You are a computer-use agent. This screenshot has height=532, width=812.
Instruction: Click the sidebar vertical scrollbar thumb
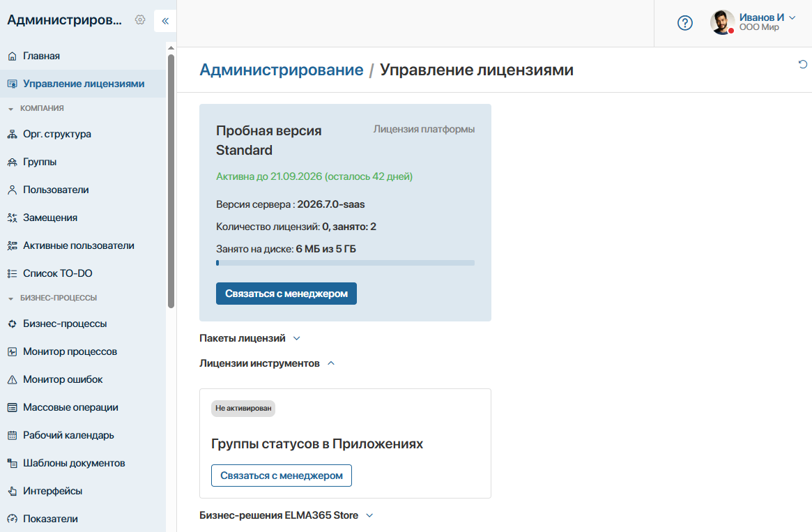[171, 181]
